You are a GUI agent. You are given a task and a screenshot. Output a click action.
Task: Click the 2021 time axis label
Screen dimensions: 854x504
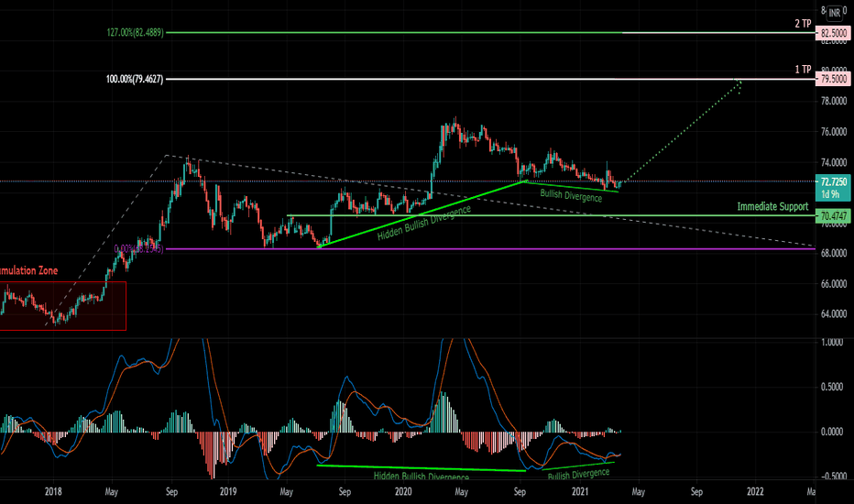click(580, 491)
